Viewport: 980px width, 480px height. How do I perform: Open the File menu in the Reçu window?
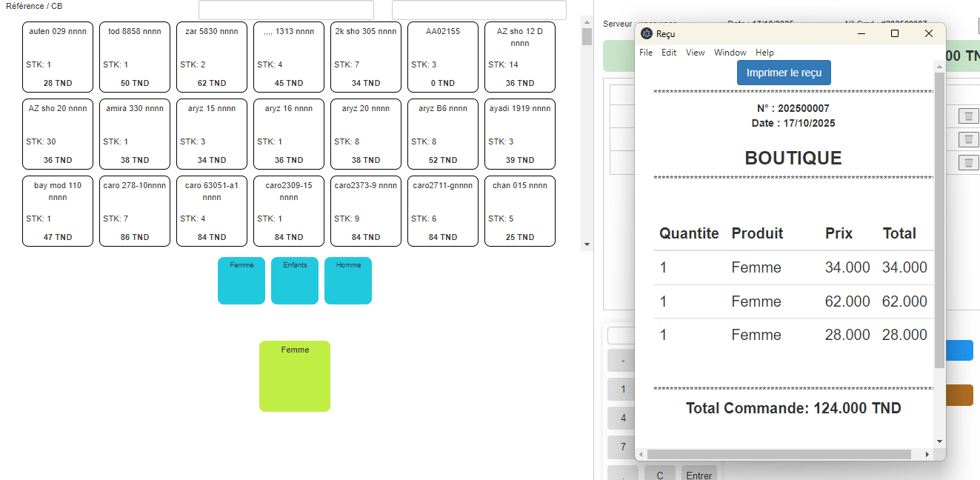646,53
